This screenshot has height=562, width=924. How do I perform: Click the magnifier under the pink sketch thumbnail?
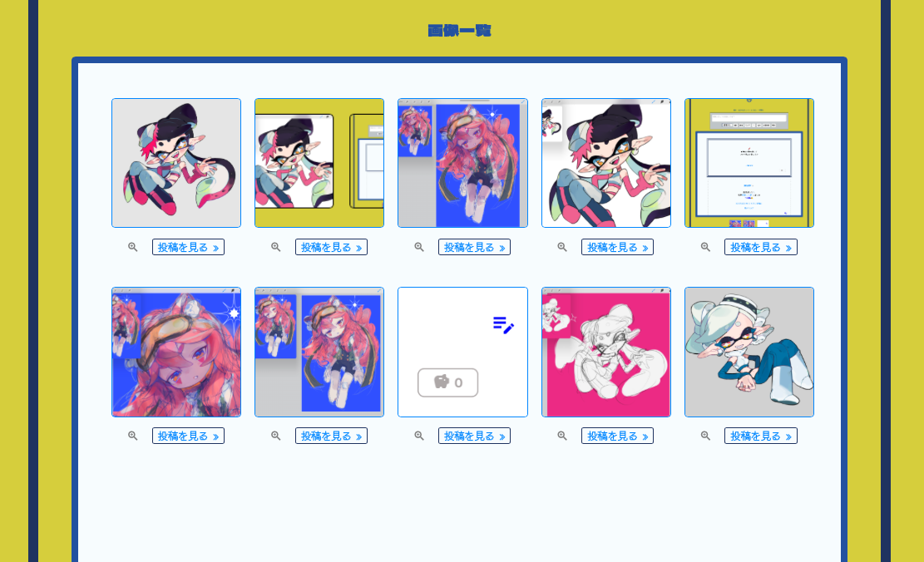pyautogui.click(x=562, y=436)
